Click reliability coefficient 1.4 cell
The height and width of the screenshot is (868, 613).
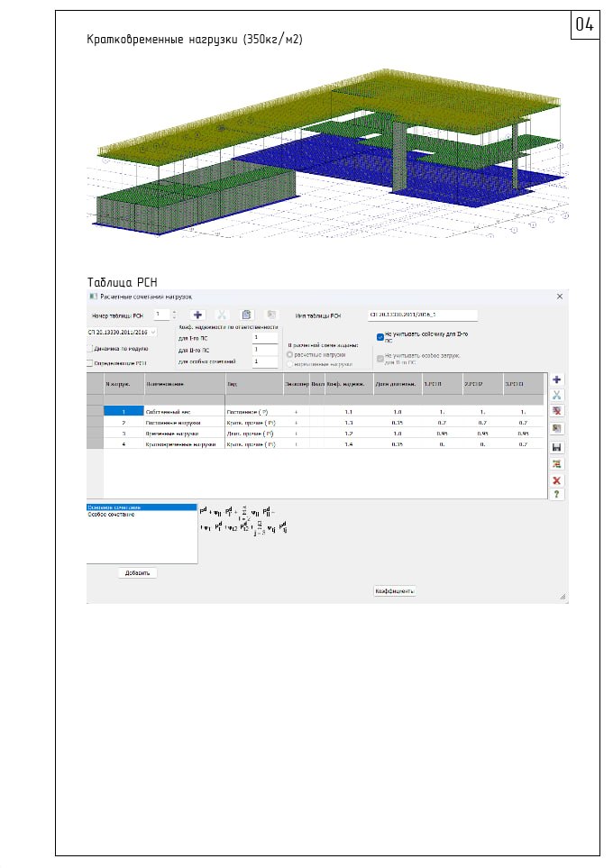[349, 444]
